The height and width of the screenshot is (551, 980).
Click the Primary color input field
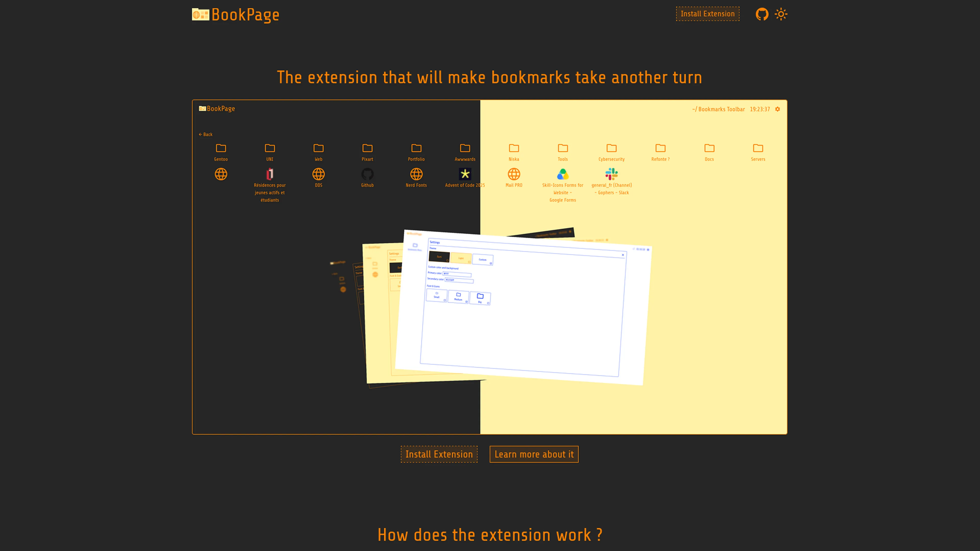[457, 274]
